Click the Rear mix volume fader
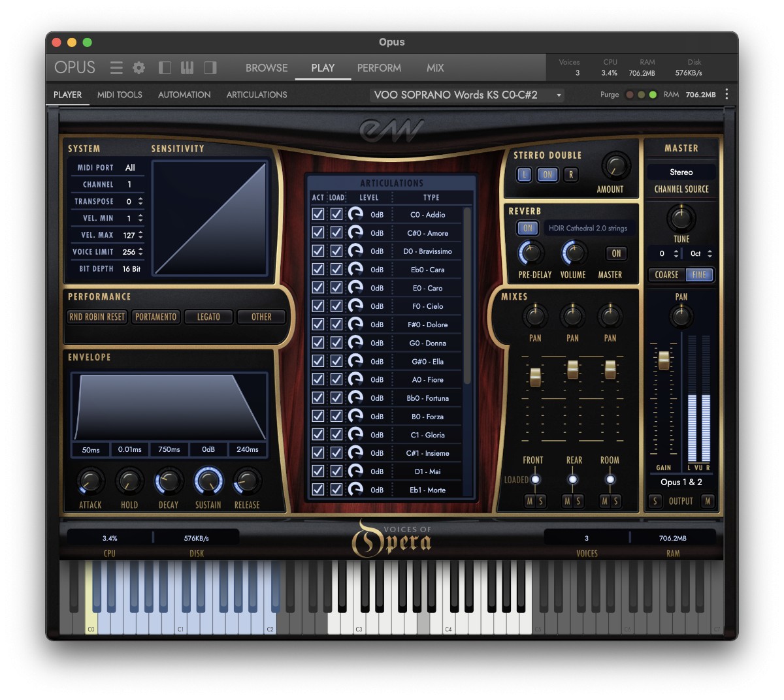The width and height of the screenshot is (784, 700). (x=572, y=369)
